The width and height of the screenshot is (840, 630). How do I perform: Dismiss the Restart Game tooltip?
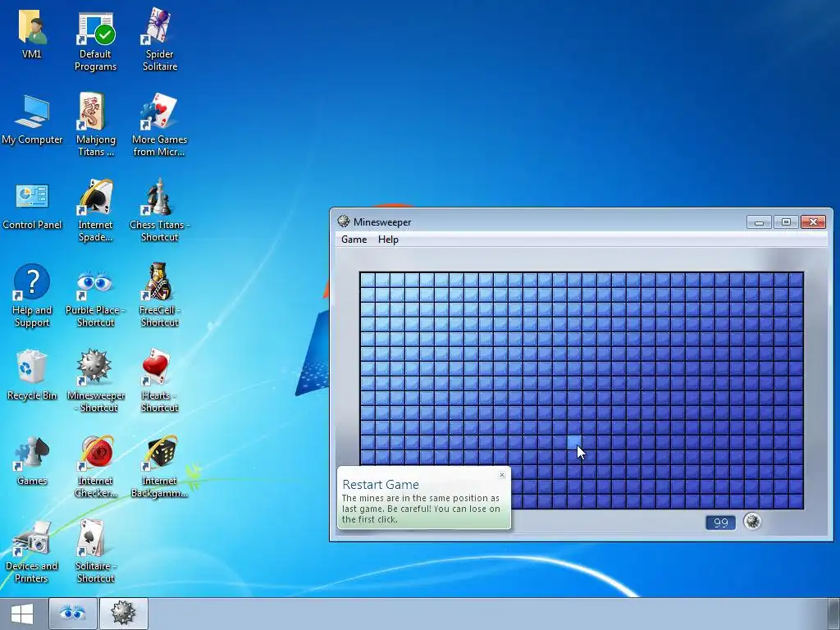pos(502,475)
